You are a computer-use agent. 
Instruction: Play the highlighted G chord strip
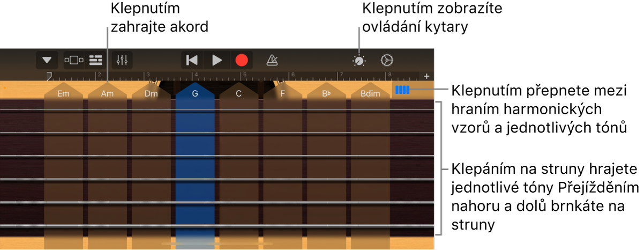point(195,161)
